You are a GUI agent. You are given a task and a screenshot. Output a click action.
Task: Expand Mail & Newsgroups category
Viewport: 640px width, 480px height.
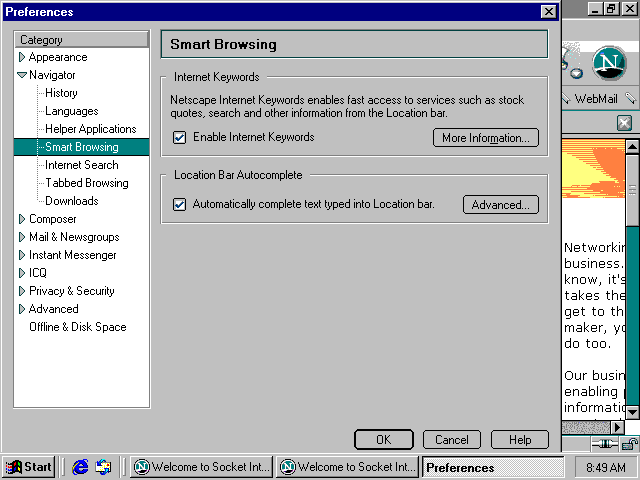22,237
